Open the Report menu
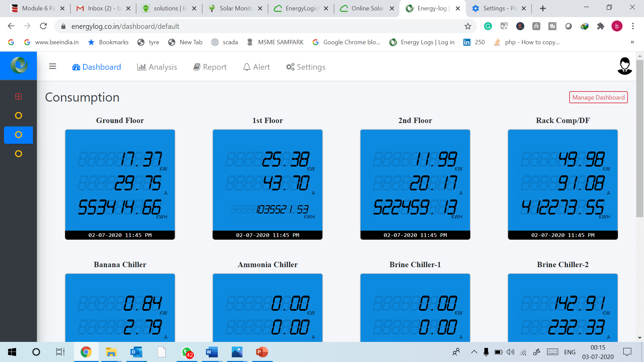This screenshot has width=644, height=362. 210,67
